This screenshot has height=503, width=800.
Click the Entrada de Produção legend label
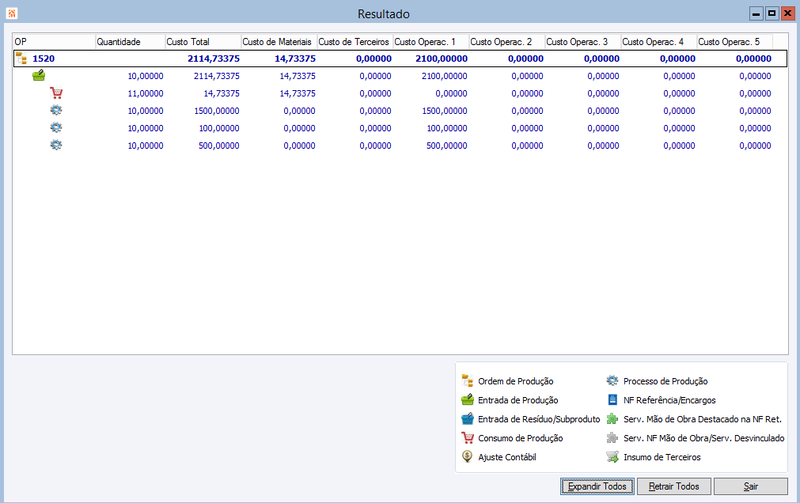(518, 400)
